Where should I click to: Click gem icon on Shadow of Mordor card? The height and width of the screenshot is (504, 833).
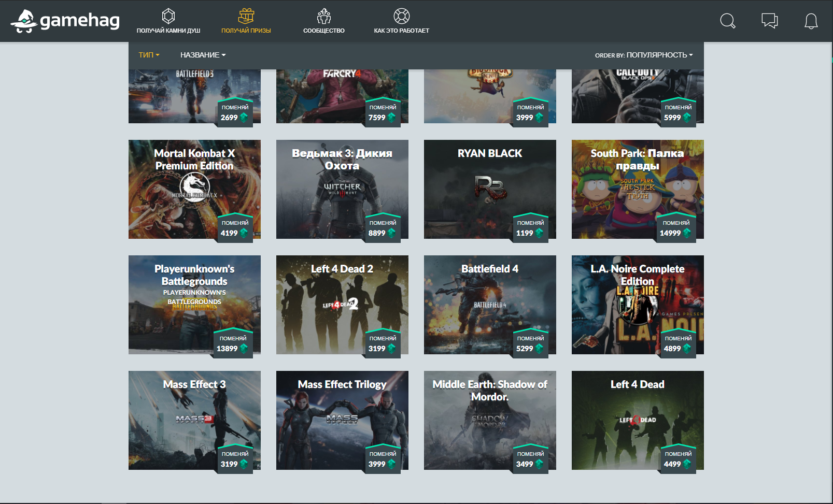point(539,464)
